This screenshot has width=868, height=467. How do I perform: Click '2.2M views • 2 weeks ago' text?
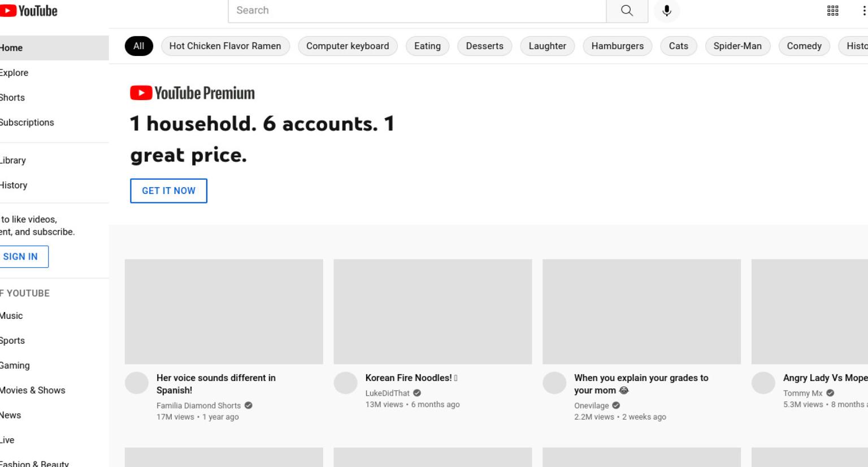point(620,417)
